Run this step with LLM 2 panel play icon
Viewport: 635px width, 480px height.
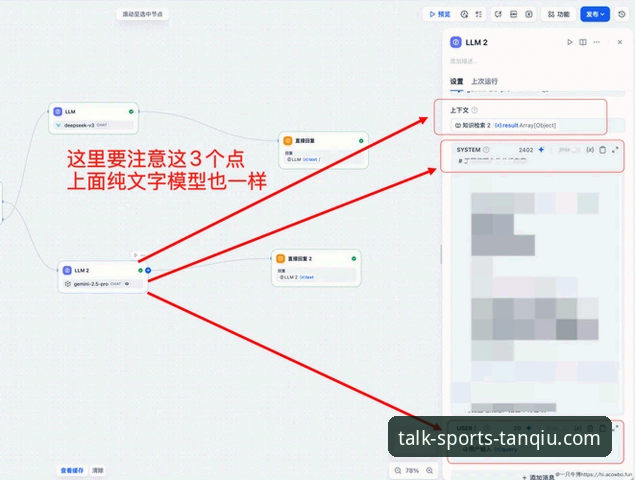click(569, 42)
